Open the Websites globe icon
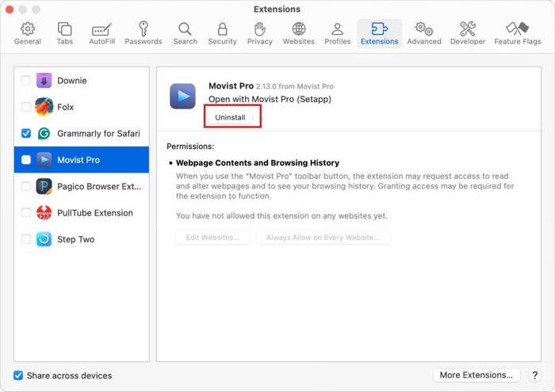 tap(299, 29)
